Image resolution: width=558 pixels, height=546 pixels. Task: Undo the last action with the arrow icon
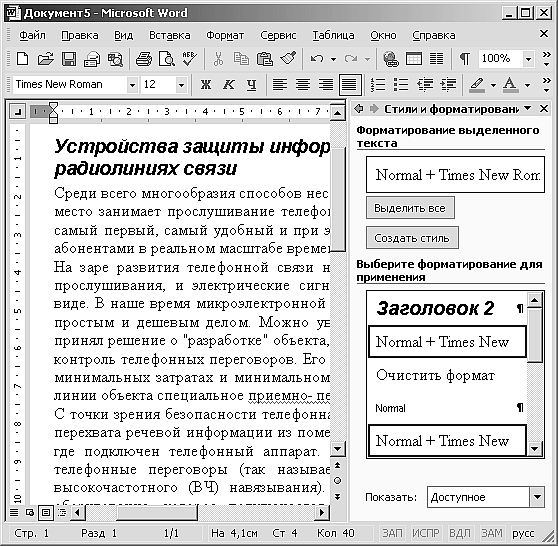click(x=317, y=59)
